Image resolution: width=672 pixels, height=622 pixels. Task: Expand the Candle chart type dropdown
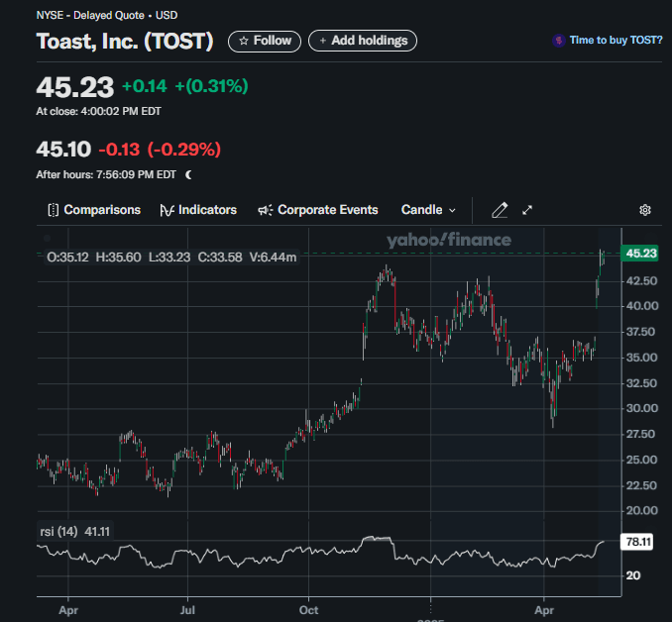(x=428, y=210)
